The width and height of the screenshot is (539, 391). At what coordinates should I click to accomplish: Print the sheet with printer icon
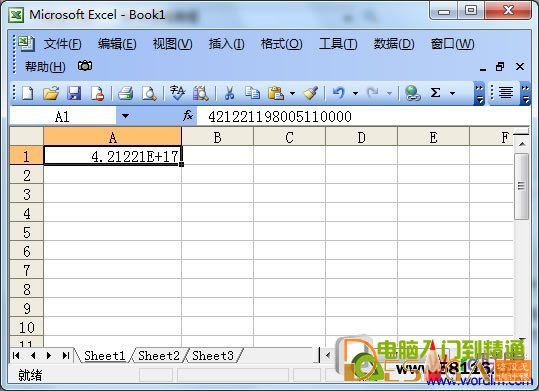[125, 93]
